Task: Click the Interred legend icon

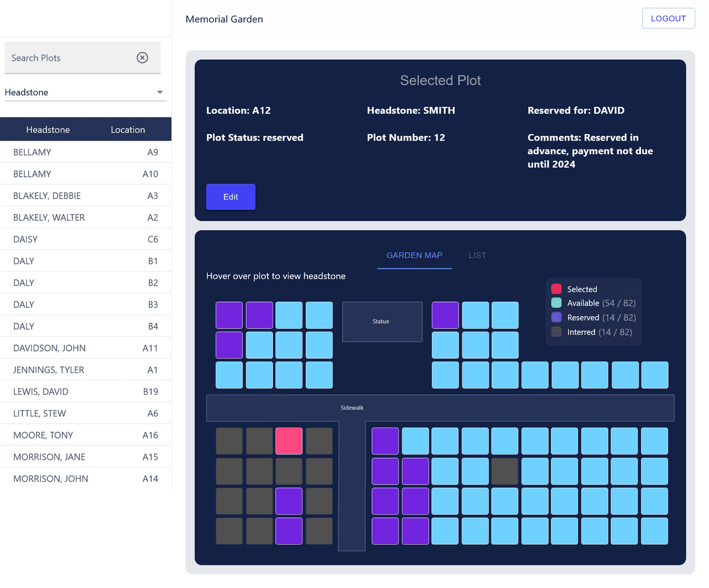Action: [556, 332]
